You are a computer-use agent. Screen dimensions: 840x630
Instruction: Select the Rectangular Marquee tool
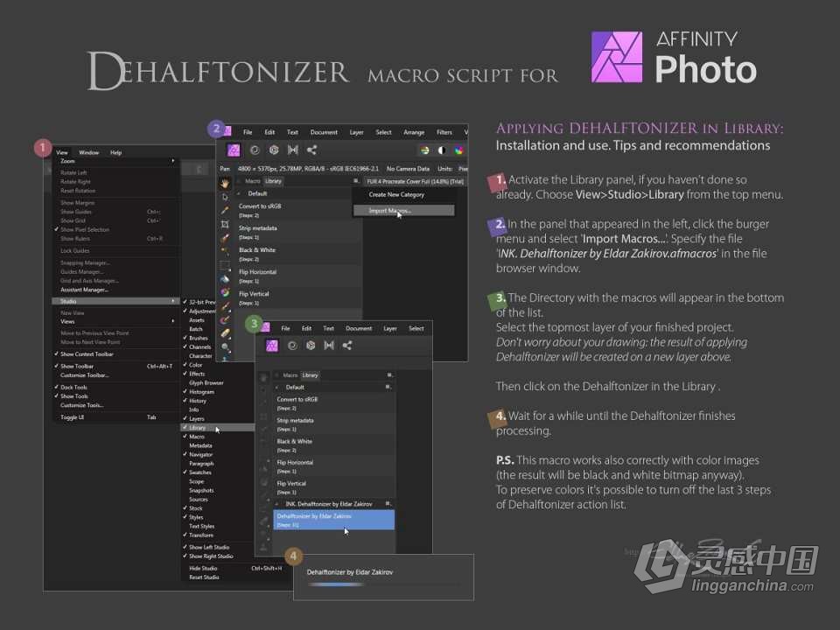(225, 265)
